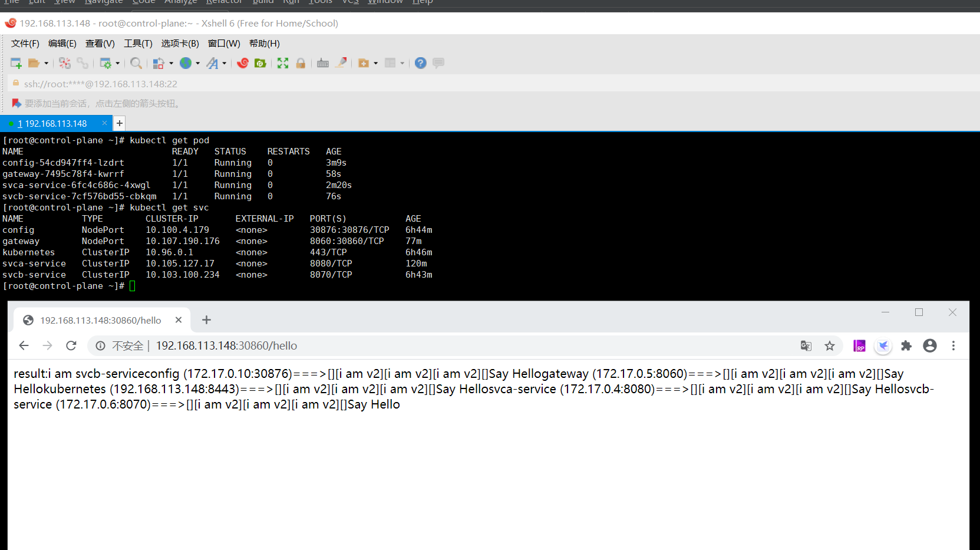The image size is (980, 550).
Task: Click the 10.107.190.176 cluster IP
Action: pos(183,241)
